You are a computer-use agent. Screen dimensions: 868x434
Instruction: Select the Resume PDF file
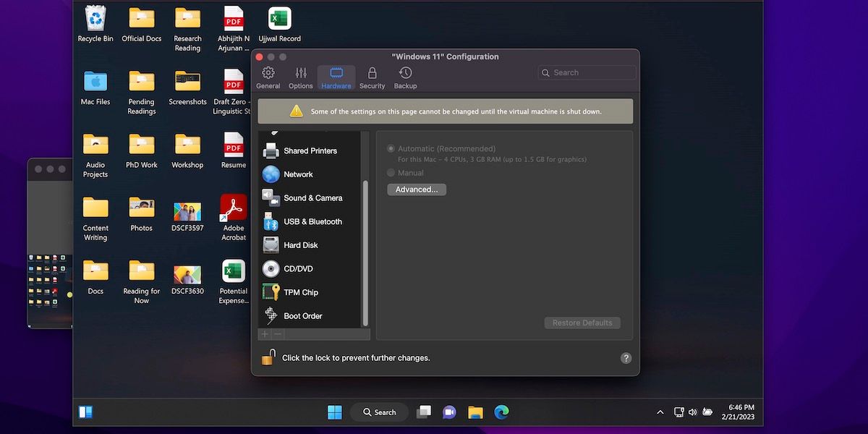click(234, 150)
